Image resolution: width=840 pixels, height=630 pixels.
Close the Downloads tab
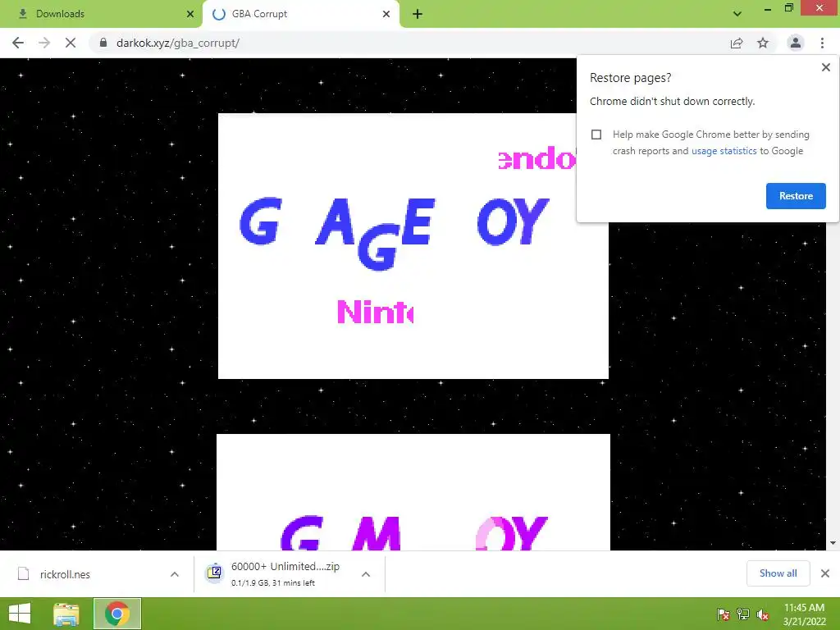(190, 14)
